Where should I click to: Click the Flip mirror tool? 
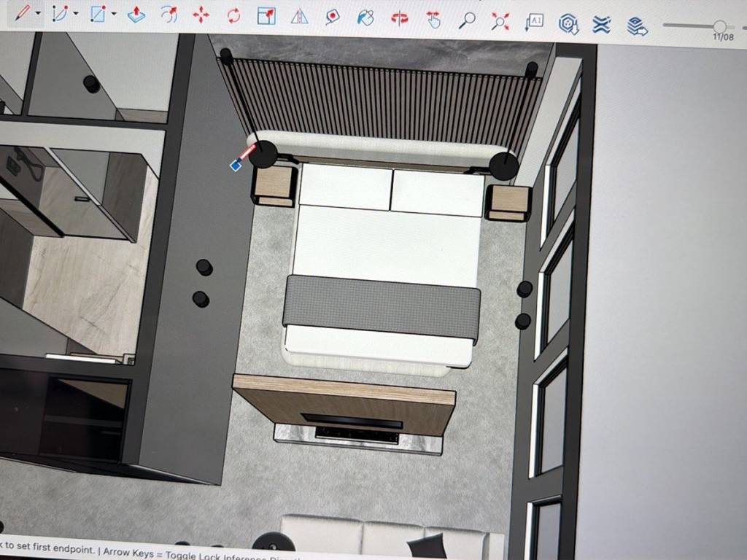pos(300,16)
